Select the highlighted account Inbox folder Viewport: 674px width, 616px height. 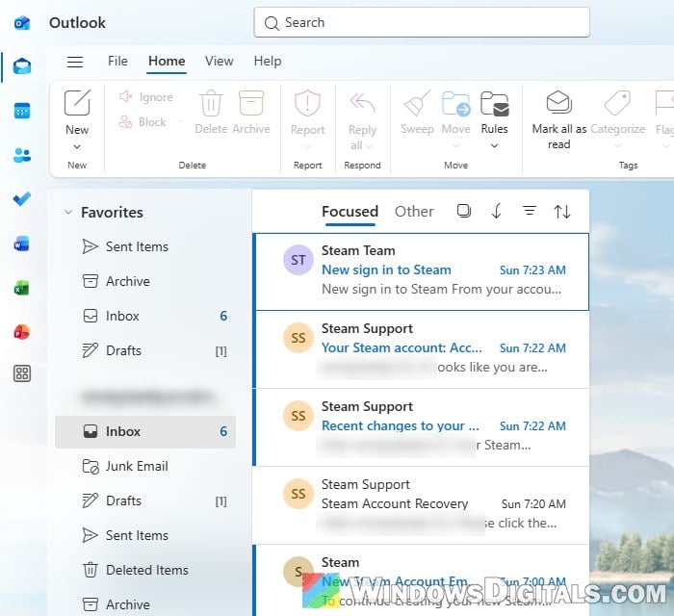[145, 432]
